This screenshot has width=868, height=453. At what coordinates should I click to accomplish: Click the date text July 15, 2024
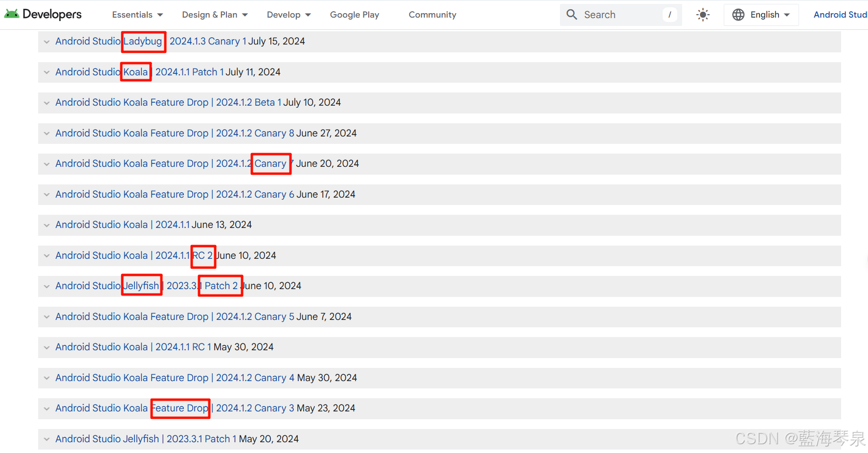[277, 41]
